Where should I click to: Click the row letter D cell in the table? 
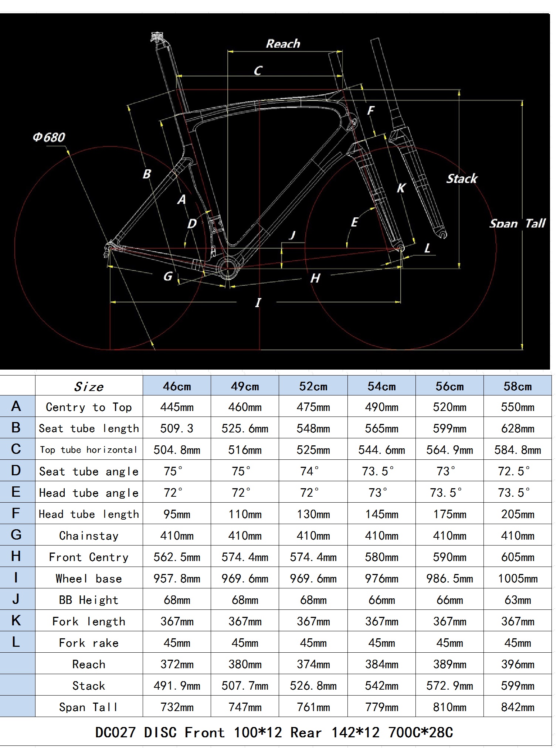click(x=16, y=470)
